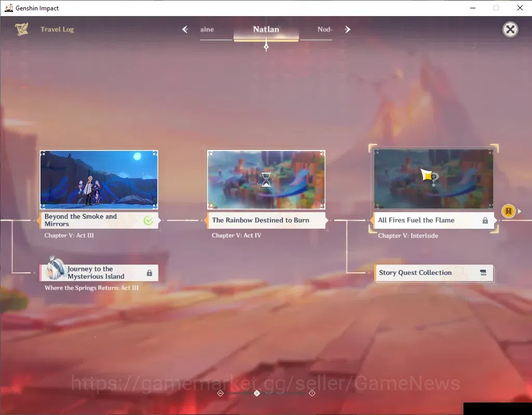Click the gold bookmark badge icon

pyautogui.click(x=508, y=211)
